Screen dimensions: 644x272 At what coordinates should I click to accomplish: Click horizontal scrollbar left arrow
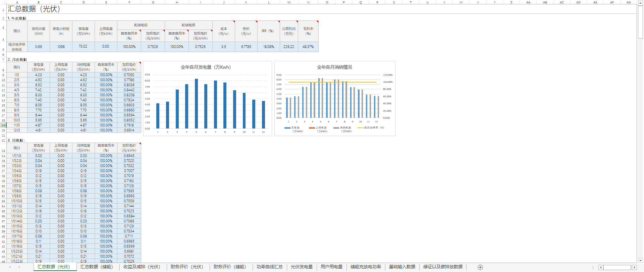coord(601,267)
